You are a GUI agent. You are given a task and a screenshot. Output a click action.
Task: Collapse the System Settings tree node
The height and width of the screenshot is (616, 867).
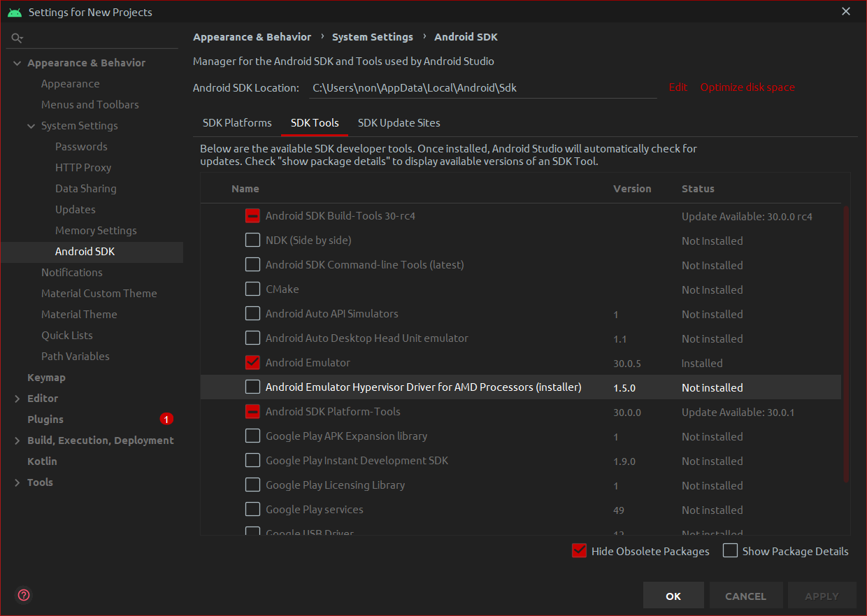point(31,126)
